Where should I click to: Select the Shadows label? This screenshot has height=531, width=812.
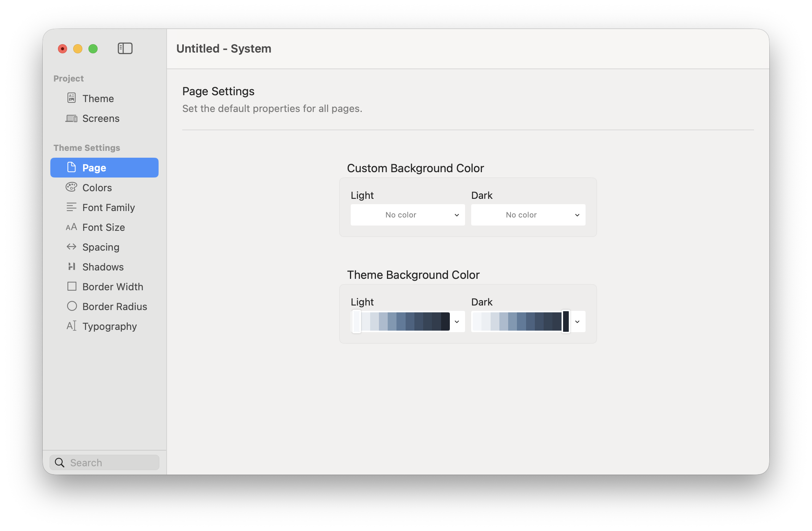[x=103, y=267]
